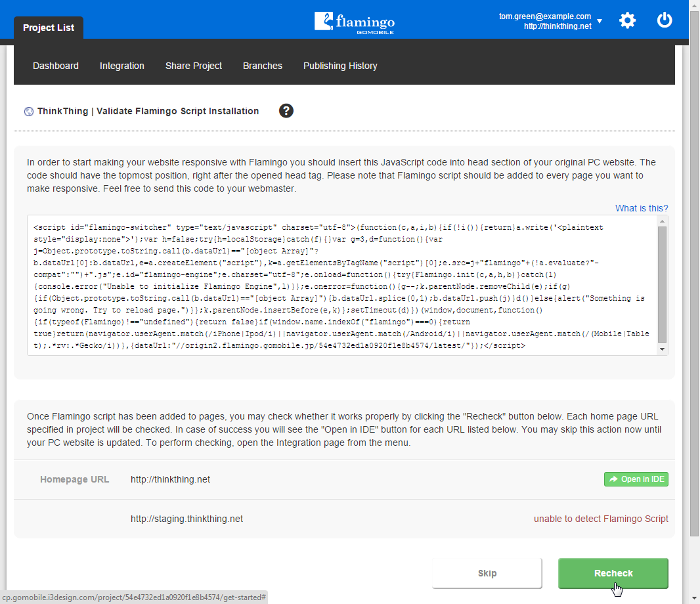Screen dimensions: 700x604
Task: Open the Integration menu item
Action: coord(122,66)
